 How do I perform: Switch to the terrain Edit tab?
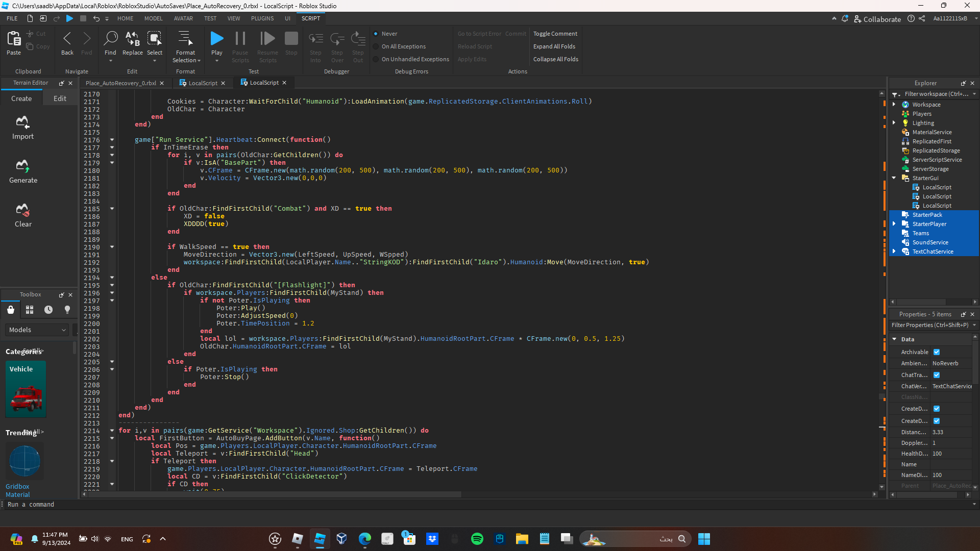[x=60, y=99]
